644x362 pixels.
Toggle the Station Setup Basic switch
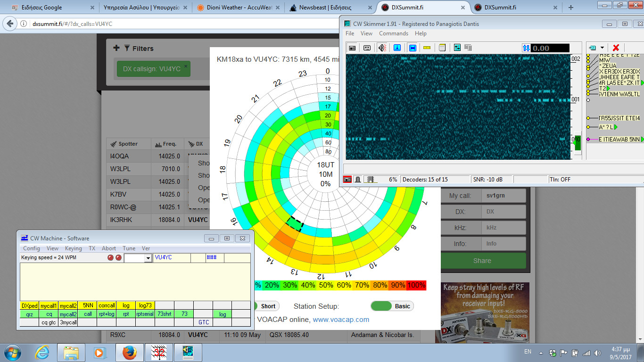pyautogui.click(x=392, y=306)
